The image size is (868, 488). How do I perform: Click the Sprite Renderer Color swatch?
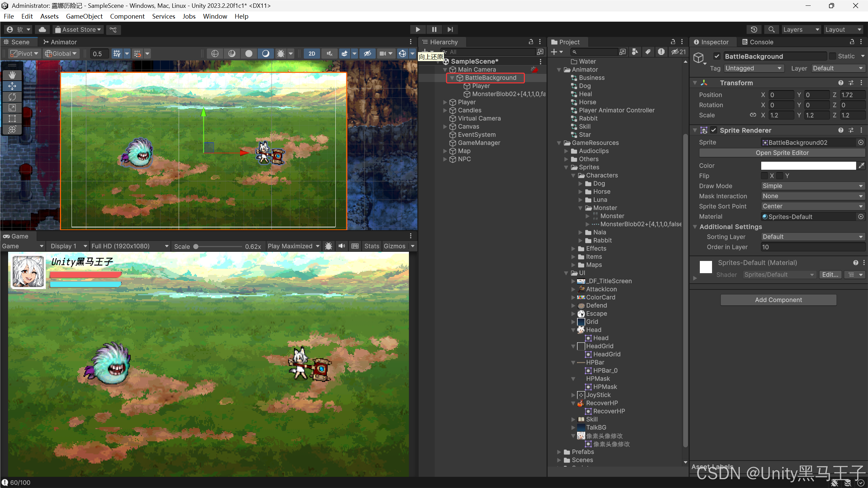click(x=808, y=165)
